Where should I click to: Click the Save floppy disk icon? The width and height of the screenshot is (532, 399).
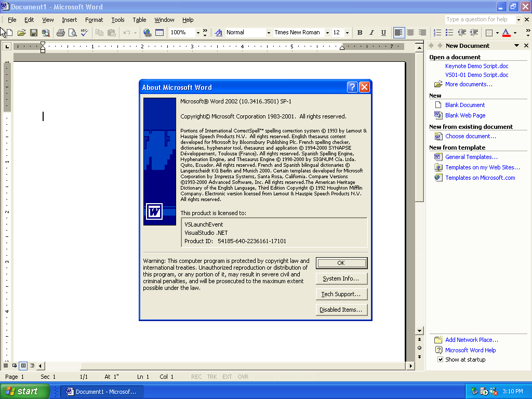[x=34, y=33]
